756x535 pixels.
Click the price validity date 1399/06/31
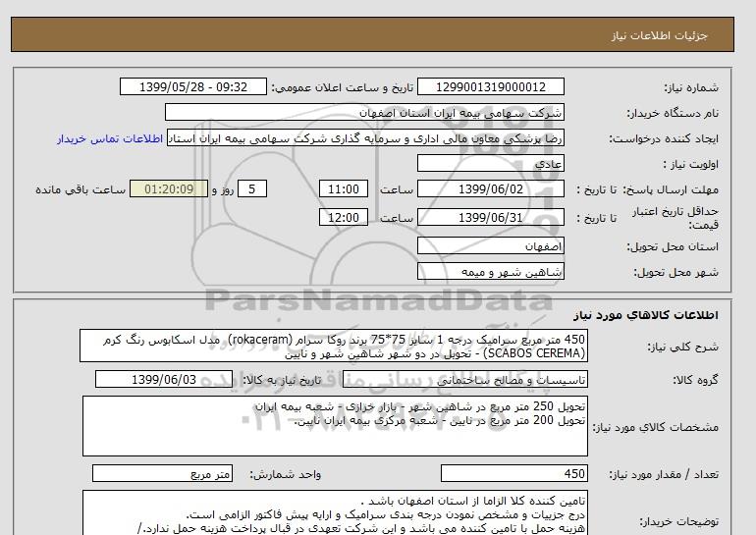[490, 217]
